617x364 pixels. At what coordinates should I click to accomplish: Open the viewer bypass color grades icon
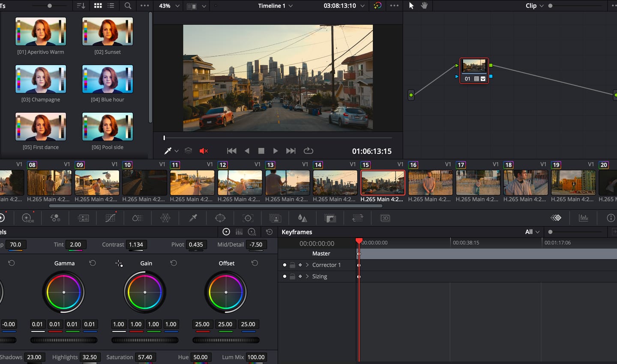[x=377, y=6]
